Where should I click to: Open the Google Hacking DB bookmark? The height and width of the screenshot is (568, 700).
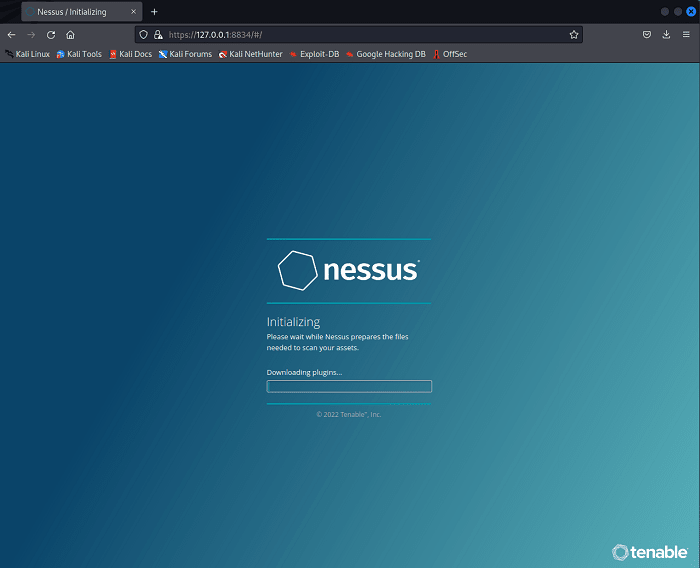click(386, 54)
